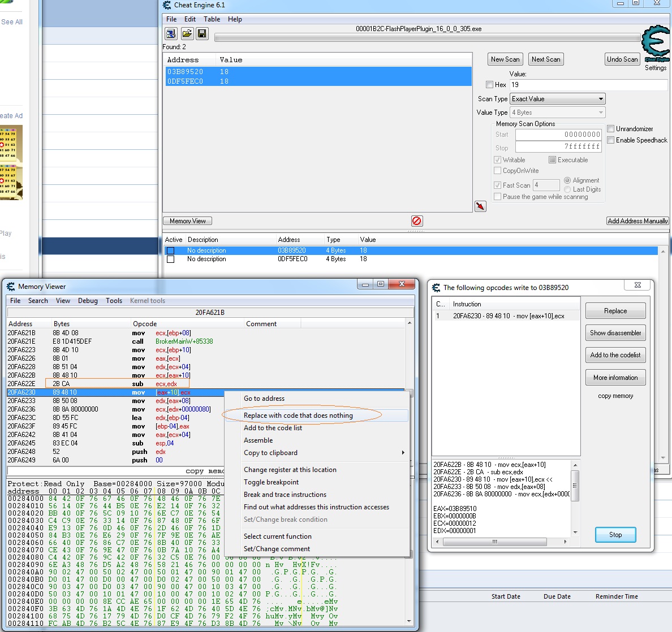Click the Memory Viewer title icon
Image resolution: width=672 pixels, height=632 pixels.
click(x=11, y=287)
